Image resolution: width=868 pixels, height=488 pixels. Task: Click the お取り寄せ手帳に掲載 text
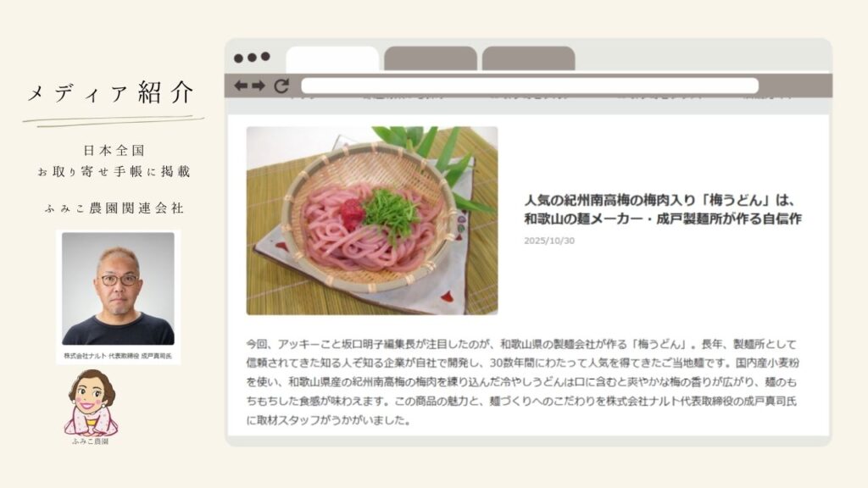(x=114, y=172)
